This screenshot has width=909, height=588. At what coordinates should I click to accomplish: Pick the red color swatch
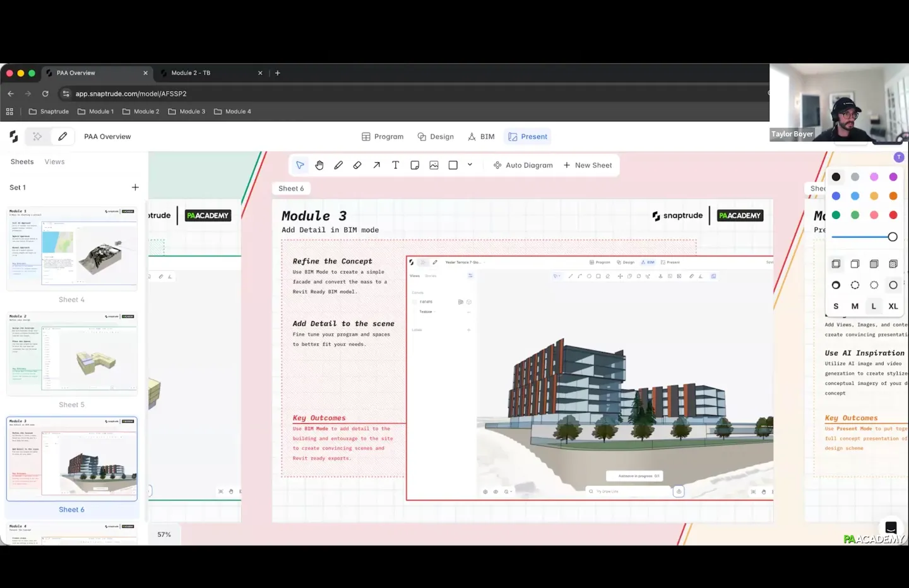coord(893,215)
